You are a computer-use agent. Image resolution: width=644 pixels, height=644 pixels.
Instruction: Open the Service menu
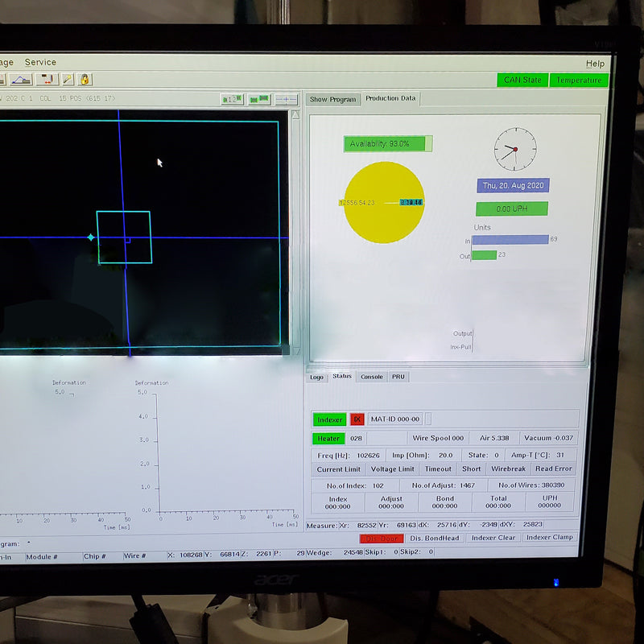point(40,62)
